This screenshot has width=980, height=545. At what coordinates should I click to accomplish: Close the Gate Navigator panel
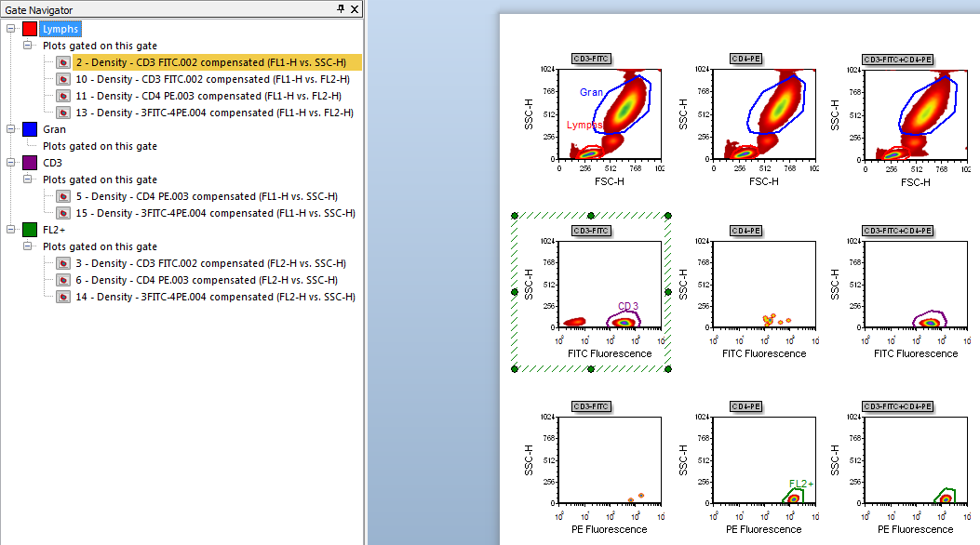pos(356,8)
